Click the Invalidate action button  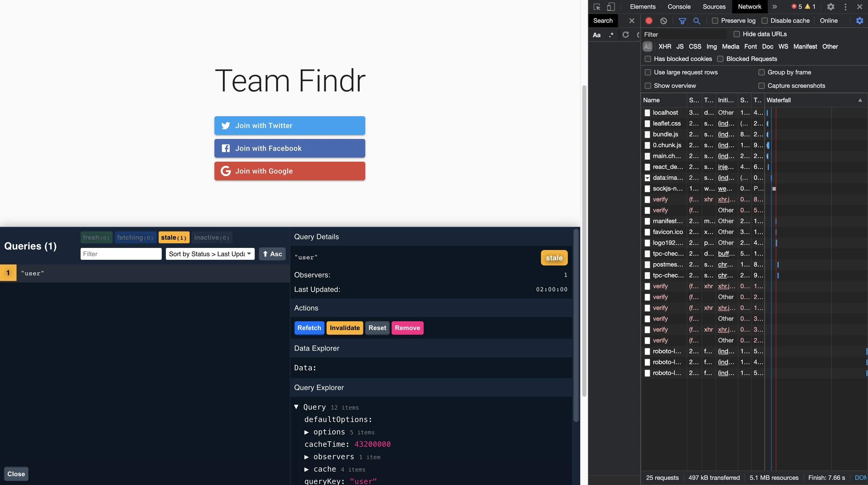(x=344, y=328)
